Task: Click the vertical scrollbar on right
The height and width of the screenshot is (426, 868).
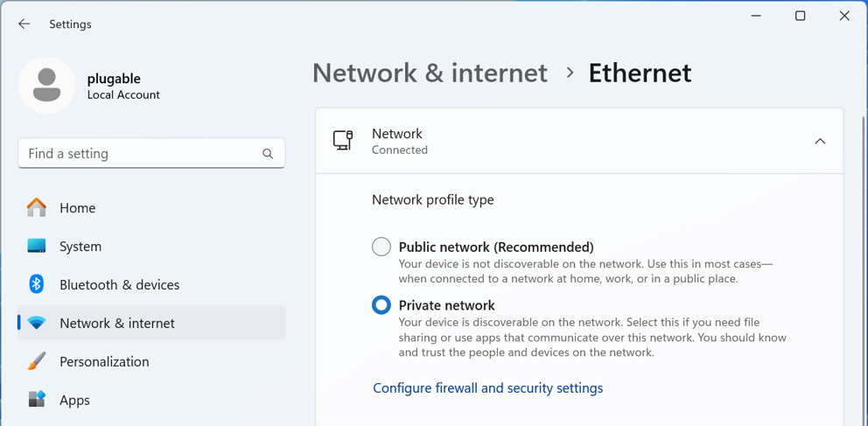Action: tap(862, 262)
